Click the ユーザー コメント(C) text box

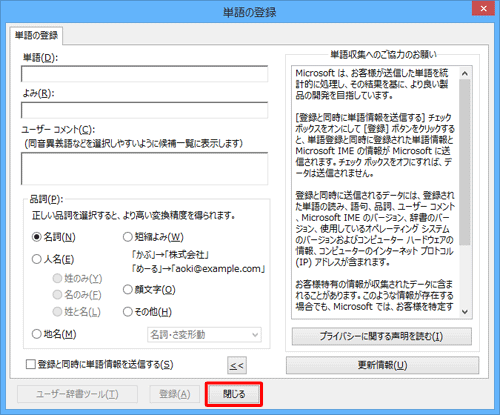point(144,169)
